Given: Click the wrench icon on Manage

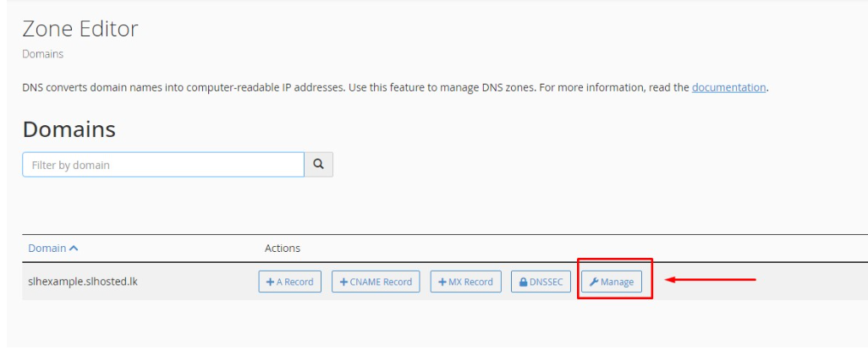Looking at the screenshot, I should 594,282.
